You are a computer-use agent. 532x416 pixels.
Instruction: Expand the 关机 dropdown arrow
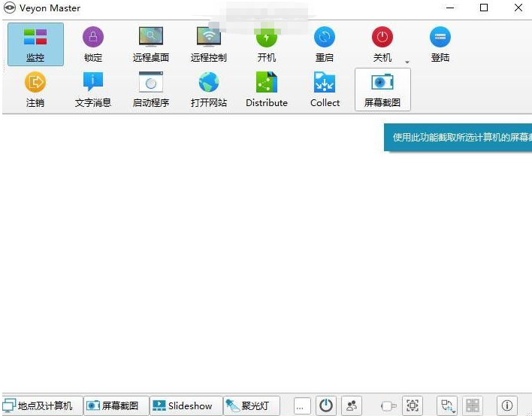407,62
